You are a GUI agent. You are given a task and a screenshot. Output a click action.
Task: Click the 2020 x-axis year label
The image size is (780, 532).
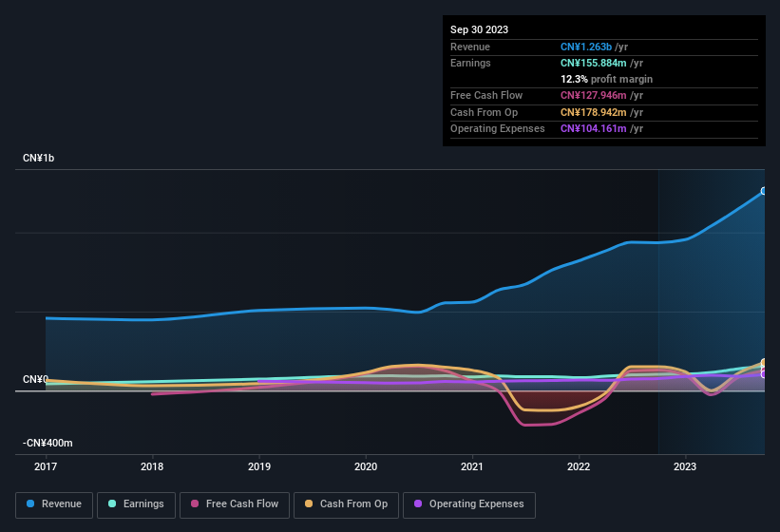[x=366, y=466]
